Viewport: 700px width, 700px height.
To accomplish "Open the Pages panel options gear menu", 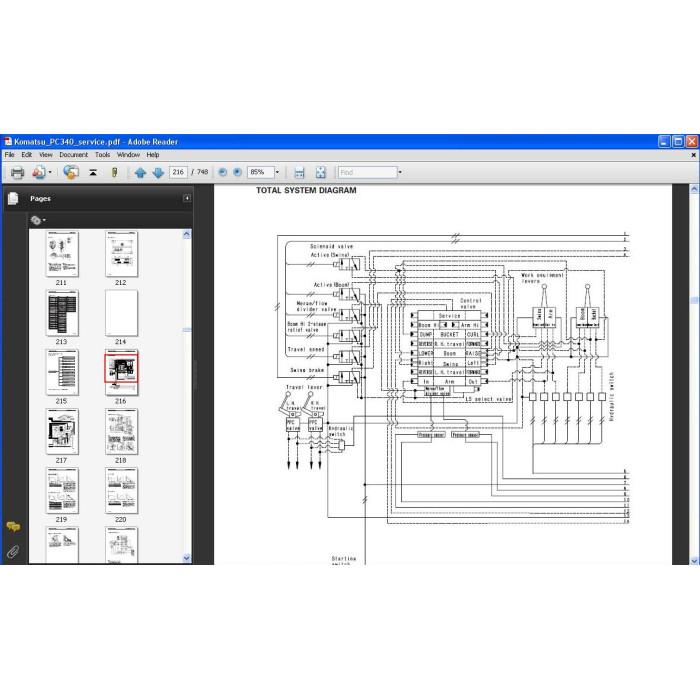I will tap(38, 220).
